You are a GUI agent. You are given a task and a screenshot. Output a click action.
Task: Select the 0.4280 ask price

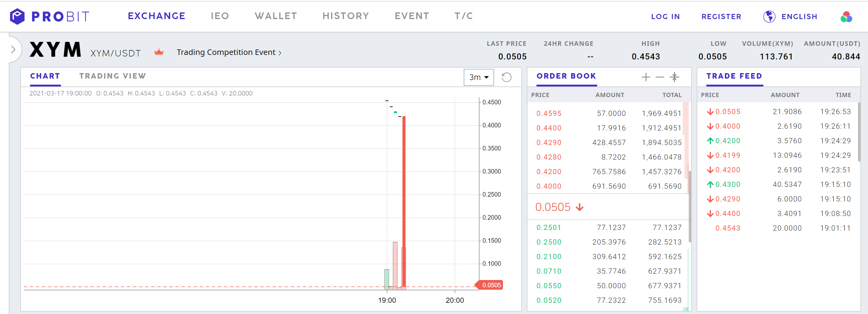549,157
